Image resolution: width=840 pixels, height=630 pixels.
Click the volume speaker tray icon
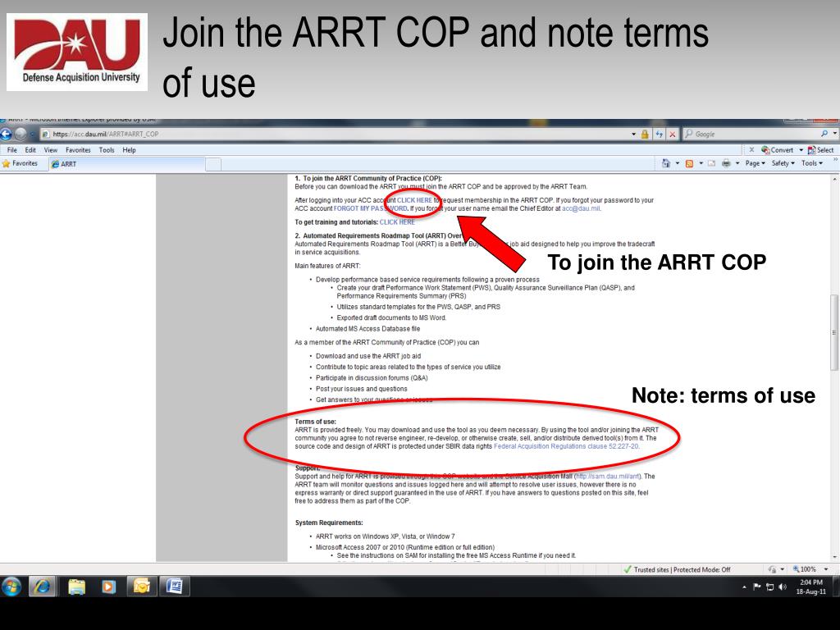783,587
